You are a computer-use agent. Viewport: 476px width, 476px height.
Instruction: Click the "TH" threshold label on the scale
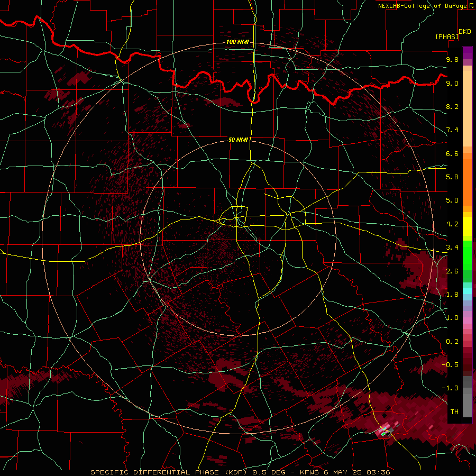point(454,411)
